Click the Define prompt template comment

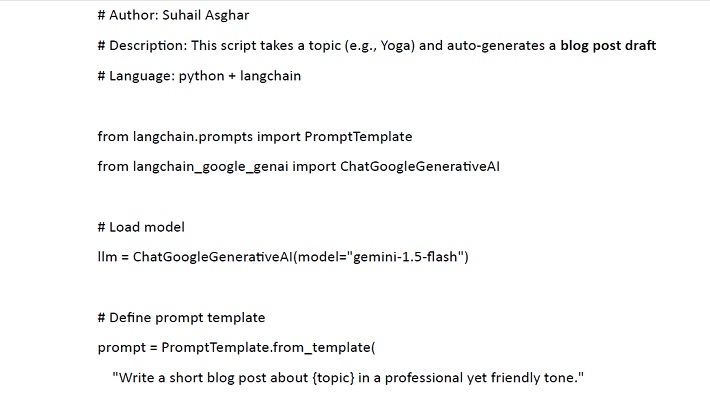tap(187, 318)
